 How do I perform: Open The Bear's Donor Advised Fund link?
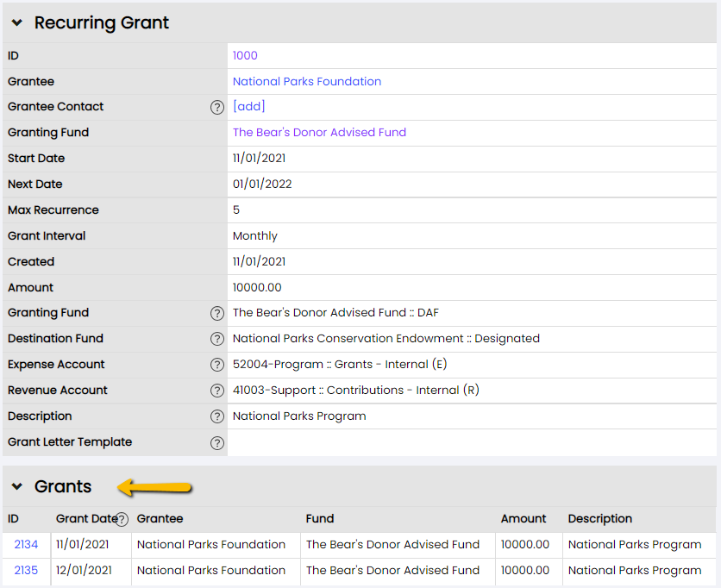(x=319, y=133)
